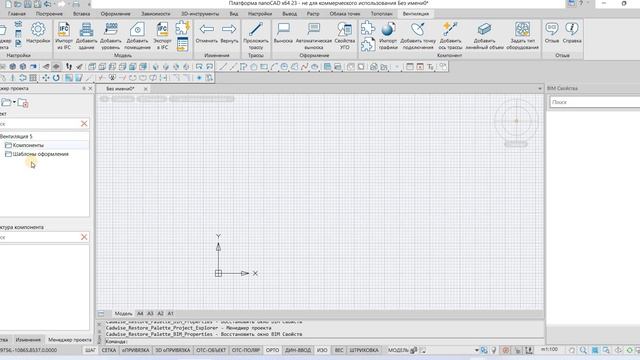Image resolution: width=640 pixels, height=360 pixels.
Task: Toggle СЕТКА grid display
Action: (109, 350)
